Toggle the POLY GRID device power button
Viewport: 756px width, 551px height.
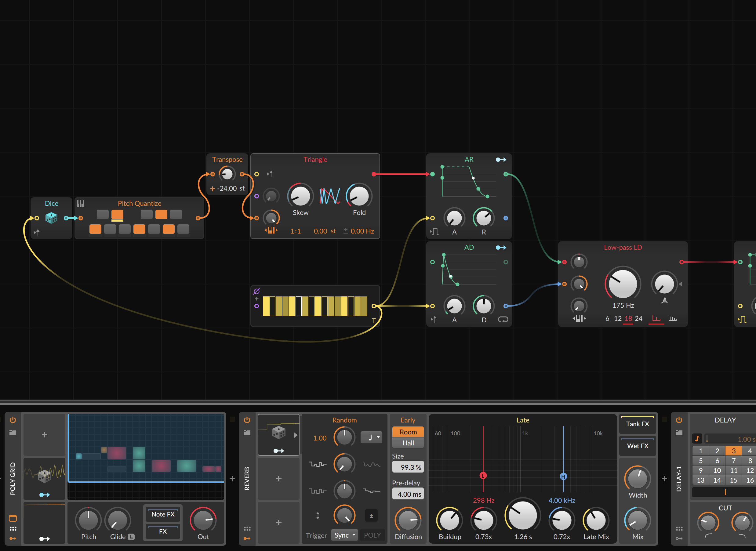(13, 420)
